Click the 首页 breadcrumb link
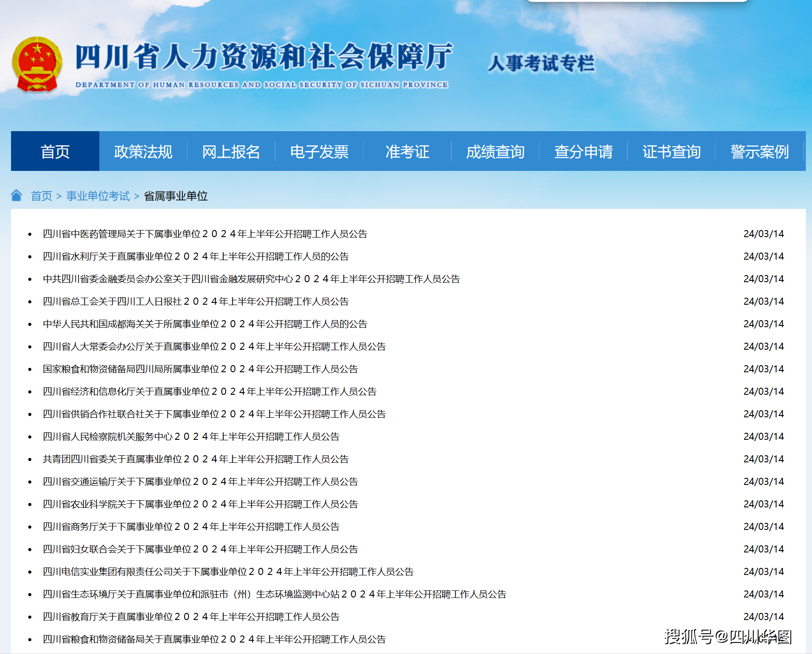The height and width of the screenshot is (654, 812). (42, 196)
